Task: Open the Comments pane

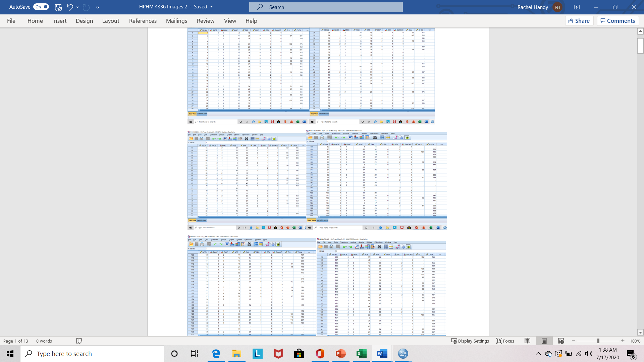Action: (x=618, y=20)
